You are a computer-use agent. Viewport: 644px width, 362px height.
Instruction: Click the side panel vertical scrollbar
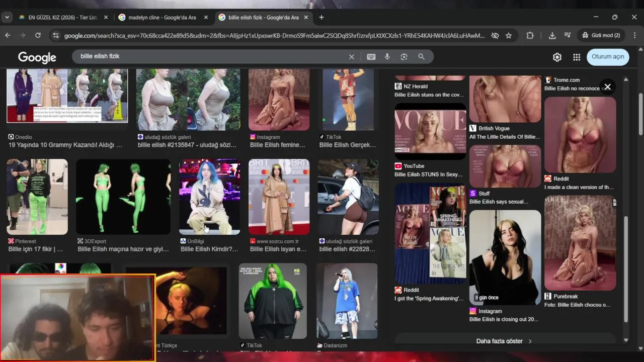[626, 269]
